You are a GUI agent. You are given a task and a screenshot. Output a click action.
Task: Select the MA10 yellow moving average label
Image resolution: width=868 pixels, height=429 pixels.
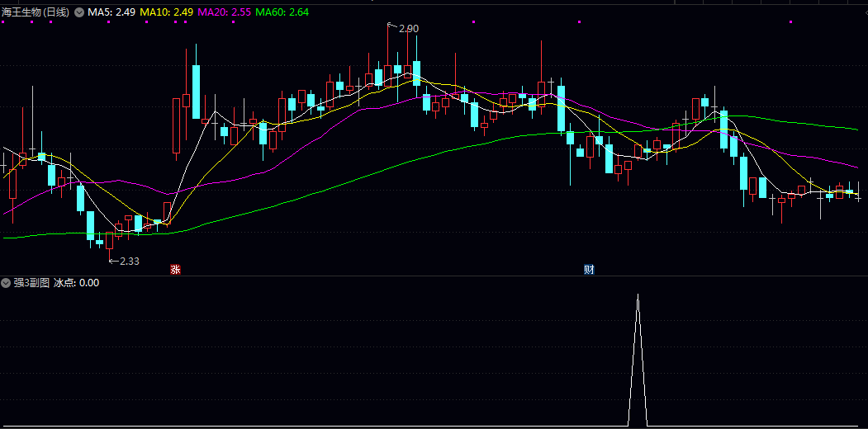(x=167, y=12)
